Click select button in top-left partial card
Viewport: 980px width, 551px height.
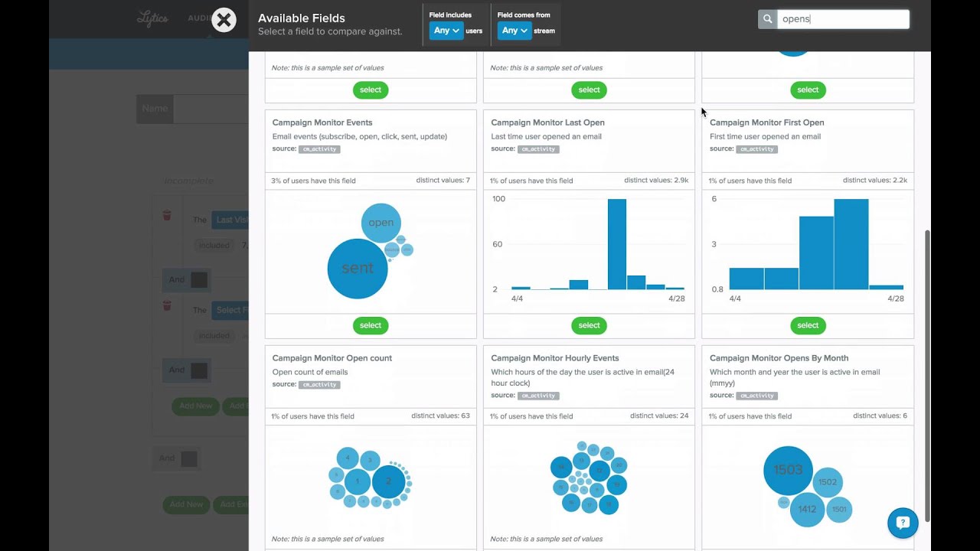(x=371, y=90)
